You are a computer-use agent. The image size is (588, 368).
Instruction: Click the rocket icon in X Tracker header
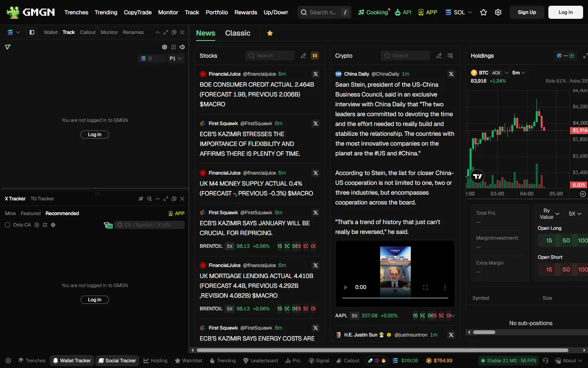point(141,199)
